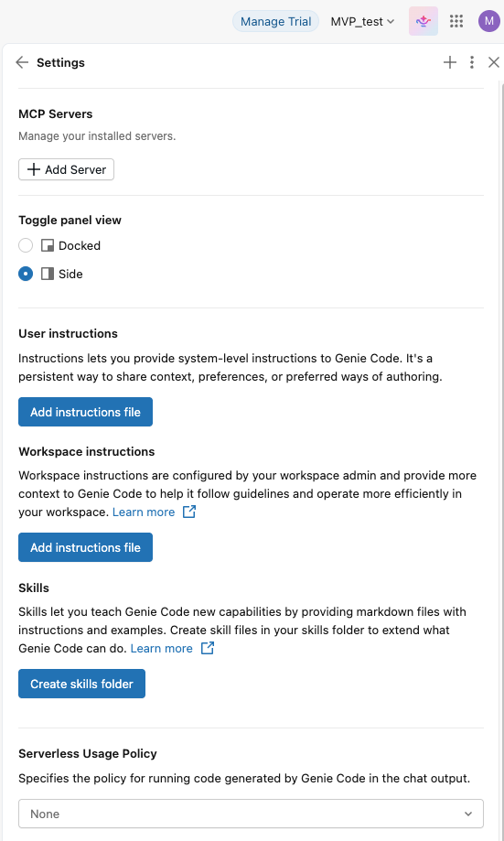Add instructions file under Workspace instructions

click(x=85, y=547)
